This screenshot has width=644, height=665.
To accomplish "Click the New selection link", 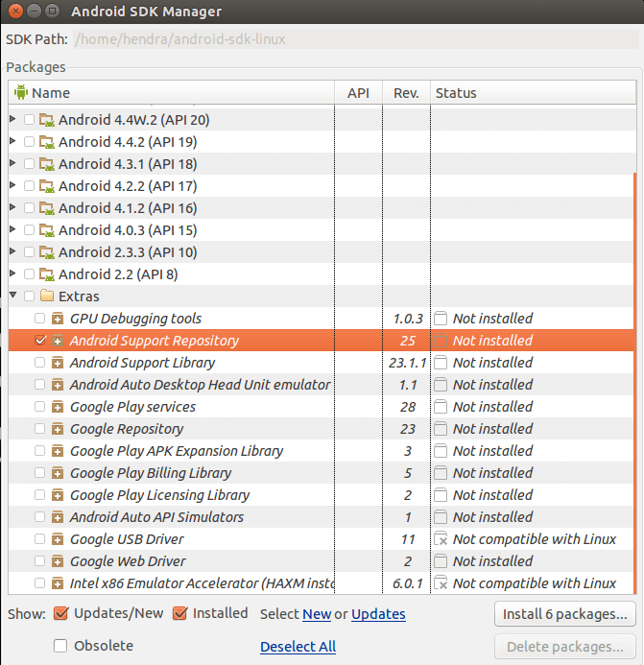I will tap(317, 614).
